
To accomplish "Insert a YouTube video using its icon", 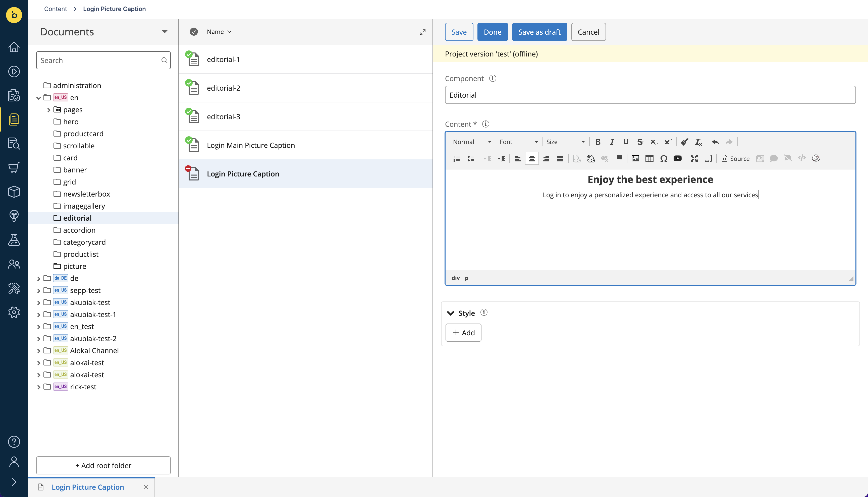I will point(677,158).
